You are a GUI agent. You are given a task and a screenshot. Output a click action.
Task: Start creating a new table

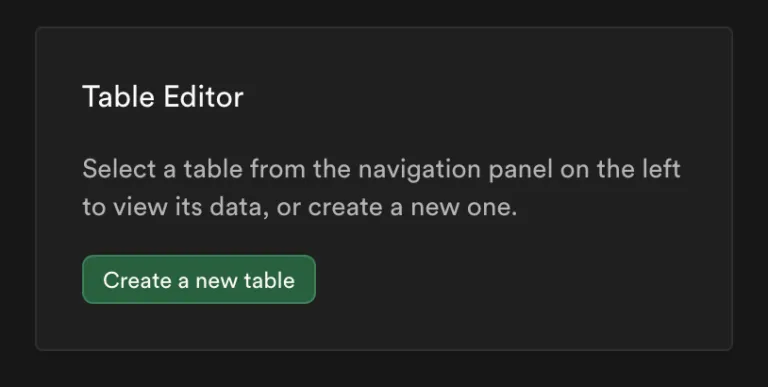pos(199,279)
